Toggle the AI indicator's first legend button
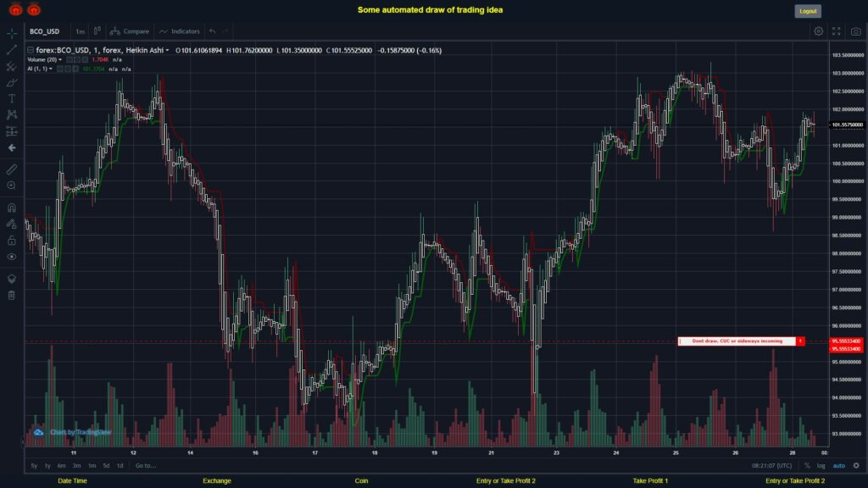 click(x=60, y=69)
